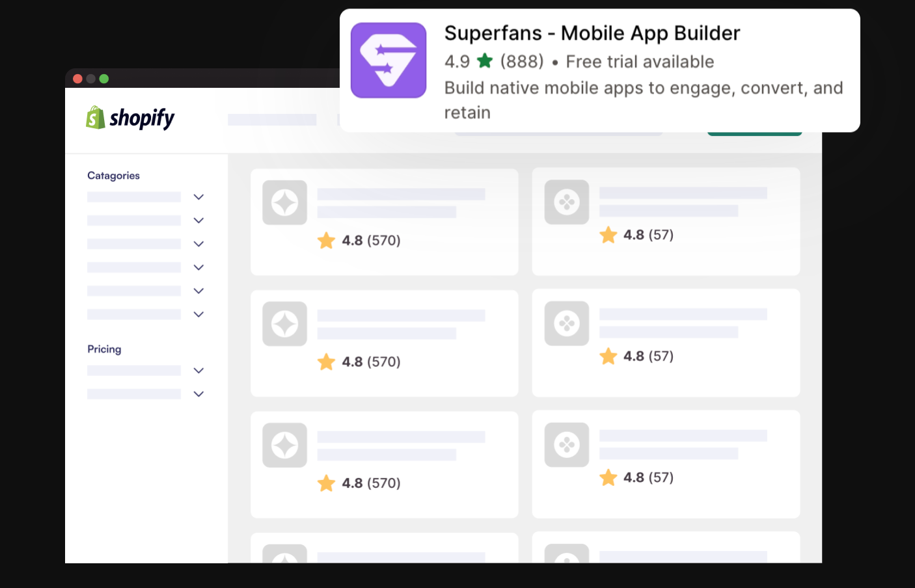Click the yellow star on the 4.8 (57) rating
This screenshot has height=588, width=915.
pyautogui.click(x=608, y=235)
